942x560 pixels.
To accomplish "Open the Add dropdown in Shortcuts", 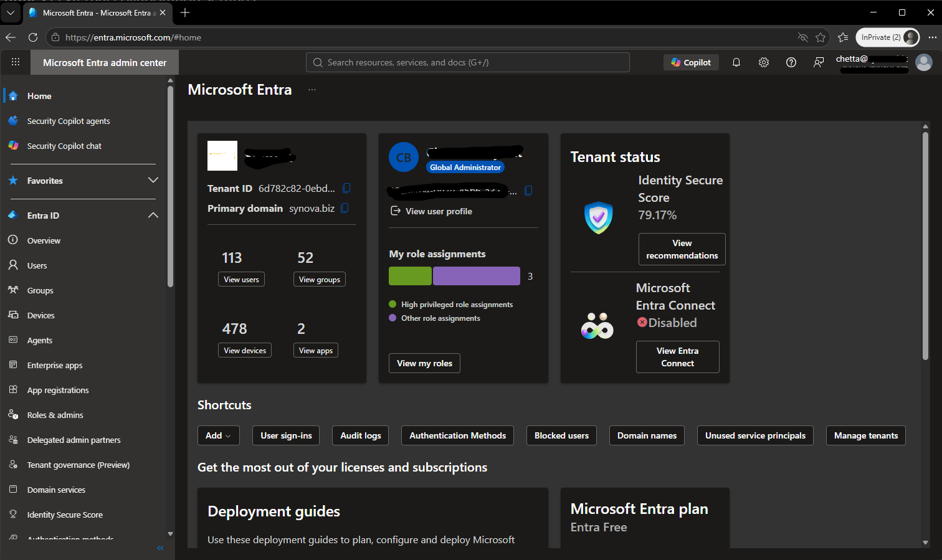I will (218, 435).
